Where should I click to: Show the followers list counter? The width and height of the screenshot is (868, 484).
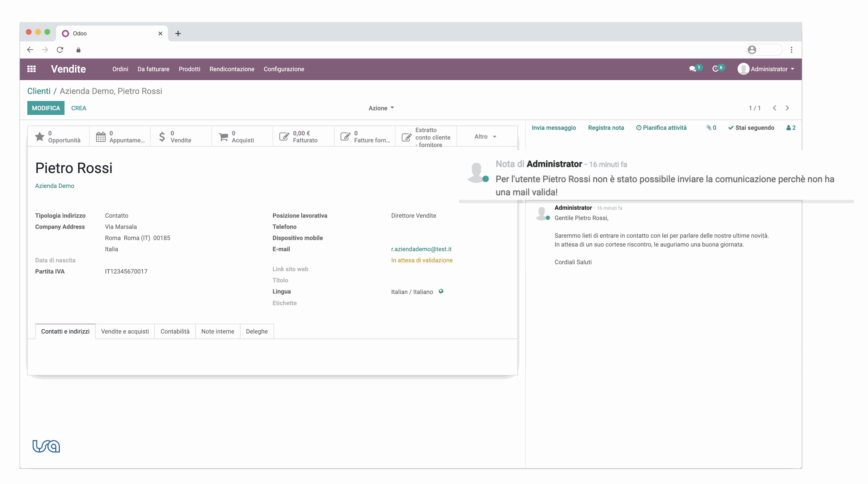[790, 128]
